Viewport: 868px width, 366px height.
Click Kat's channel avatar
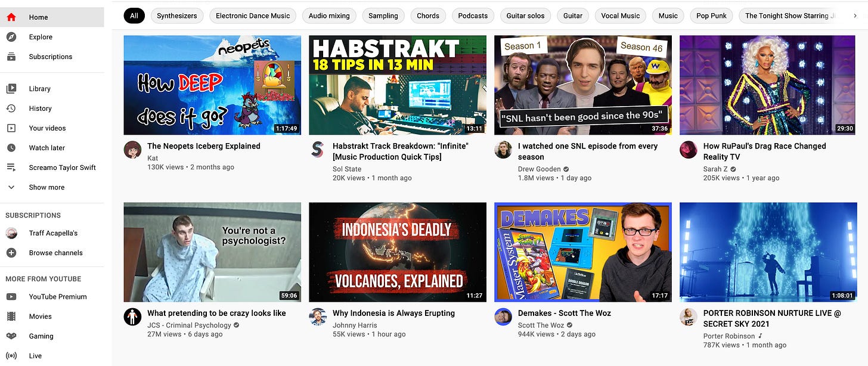[x=132, y=150]
